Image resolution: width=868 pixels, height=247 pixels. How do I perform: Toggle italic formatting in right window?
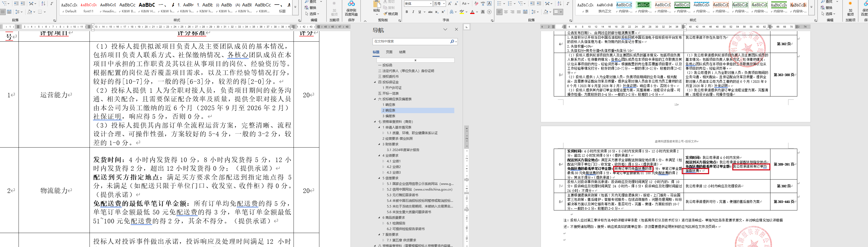413,12
